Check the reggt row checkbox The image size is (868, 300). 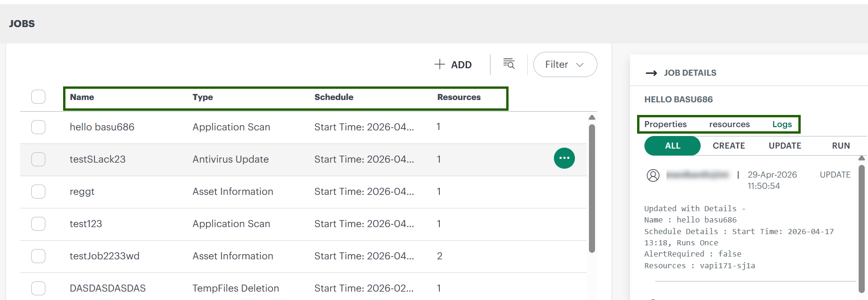point(38,192)
